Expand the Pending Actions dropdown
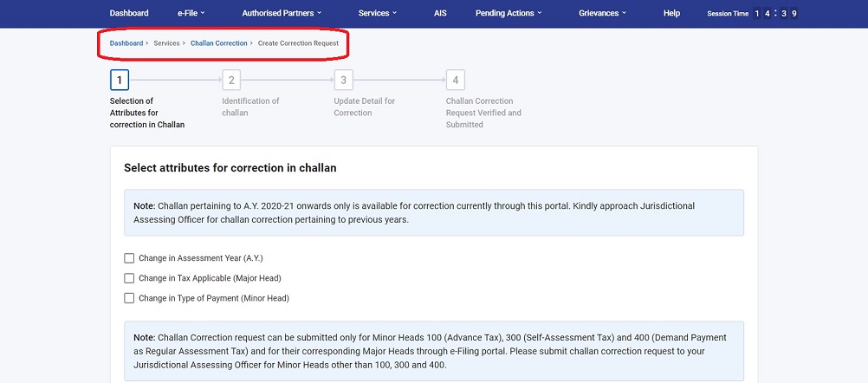Viewport: 868px width, 383px height. tap(508, 13)
